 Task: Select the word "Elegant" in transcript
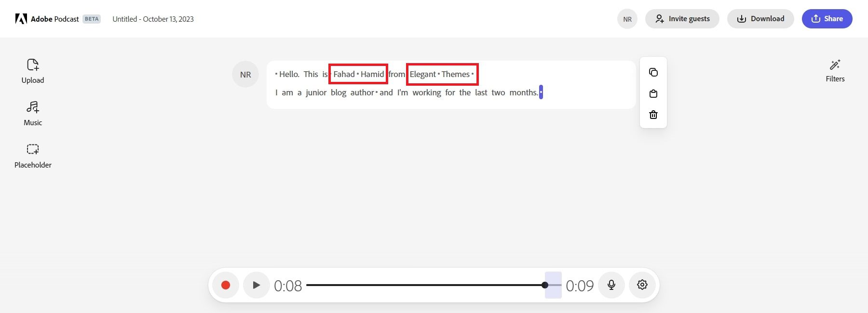click(x=423, y=74)
